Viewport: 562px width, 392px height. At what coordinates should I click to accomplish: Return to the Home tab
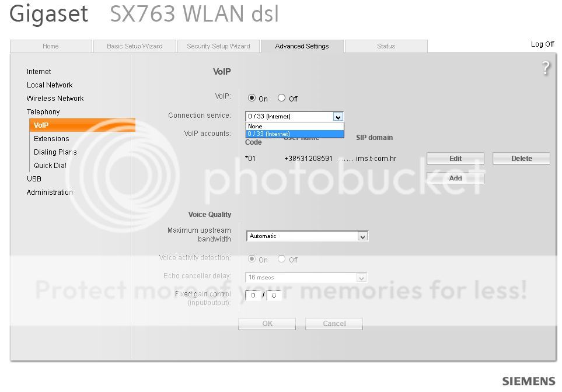[x=51, y=46]
